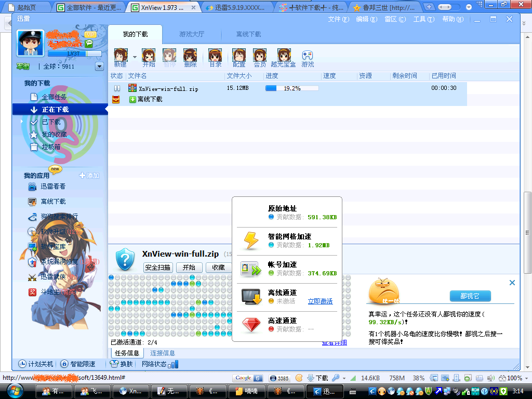Open the 编辑(E) menu
532x399 pixels.
pos(367,19)
